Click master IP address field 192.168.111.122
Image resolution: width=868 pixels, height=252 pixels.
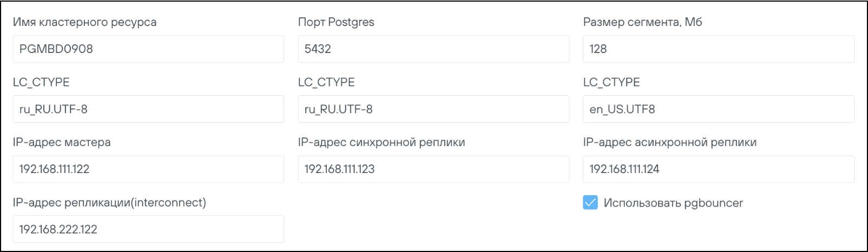click(148, 169)
